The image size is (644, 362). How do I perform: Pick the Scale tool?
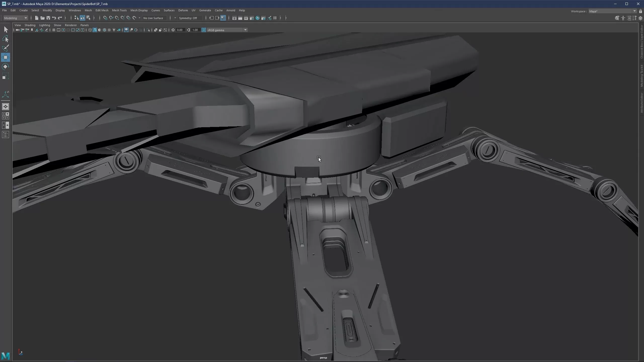(x=6, y=76)
